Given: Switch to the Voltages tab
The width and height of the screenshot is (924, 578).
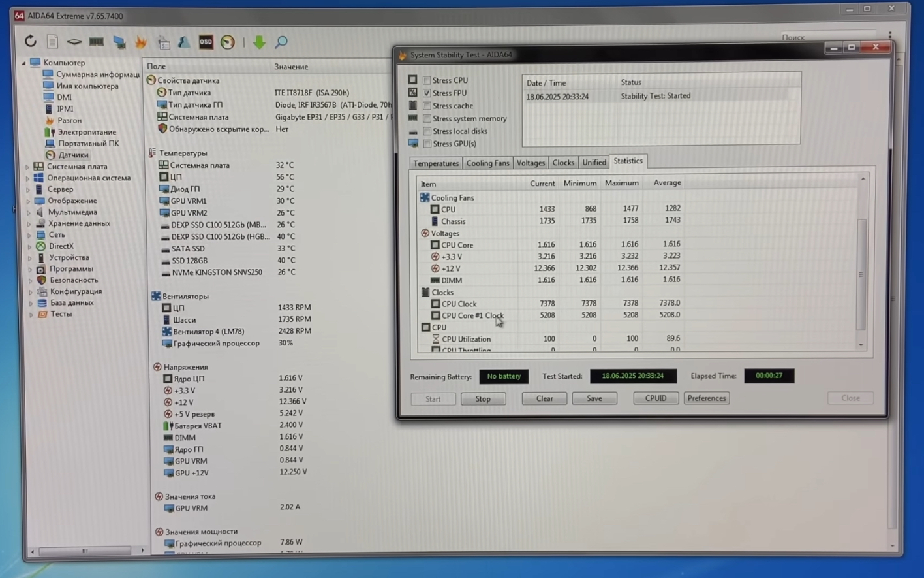Looking at the screenshot, I should pos(531,163).
